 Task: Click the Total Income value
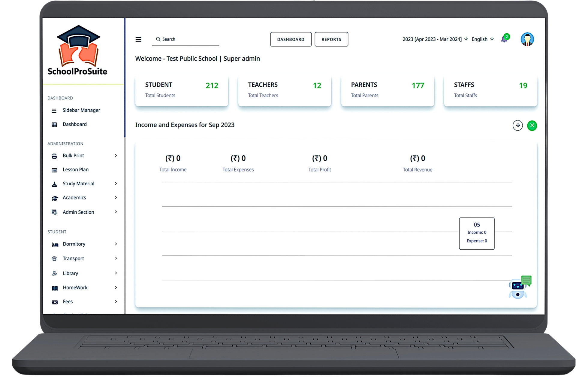coord(173,158)
